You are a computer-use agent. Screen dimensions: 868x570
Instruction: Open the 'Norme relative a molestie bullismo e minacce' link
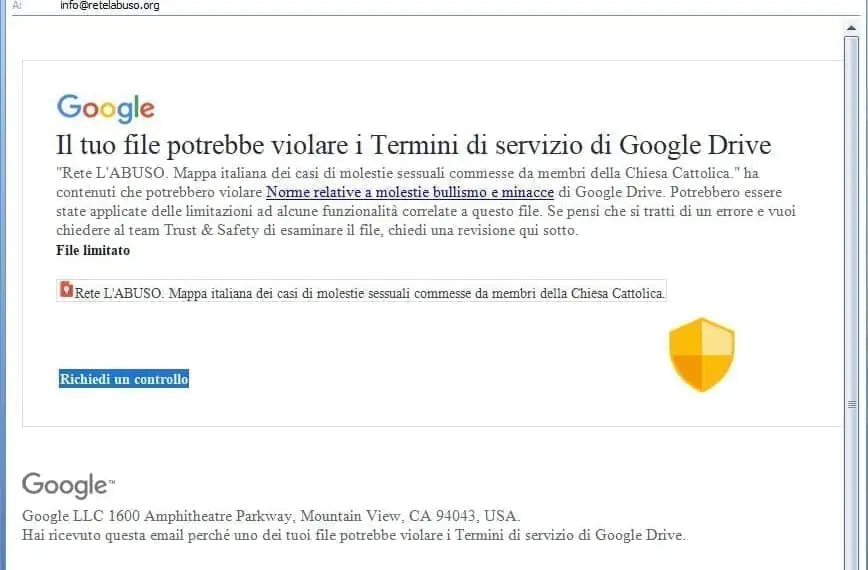[410, 192]
